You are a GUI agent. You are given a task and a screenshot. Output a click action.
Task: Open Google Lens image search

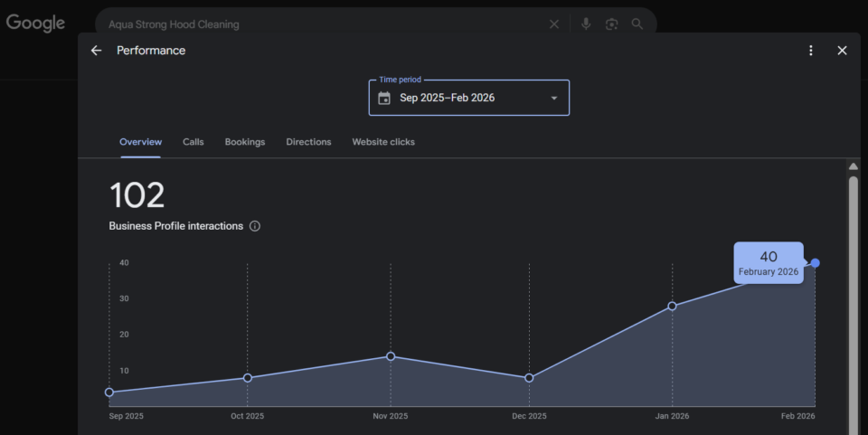[x=611, y=24]
